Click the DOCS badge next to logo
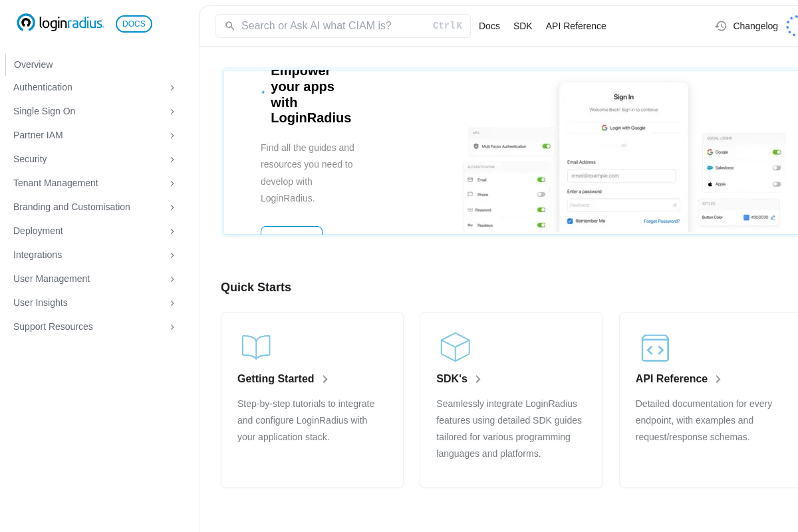 pyautogui.click(x=134, y=24)
